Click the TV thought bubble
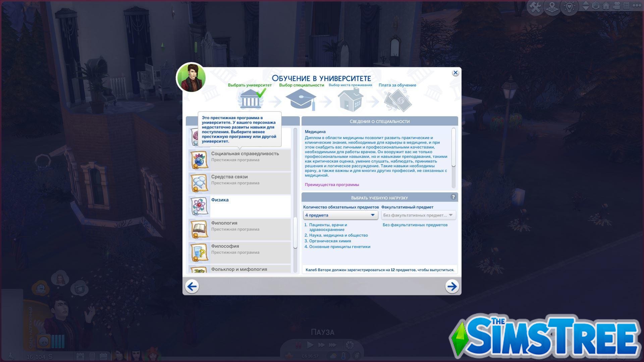The width and height of the screenshot is (644, 362). [80, 289]
